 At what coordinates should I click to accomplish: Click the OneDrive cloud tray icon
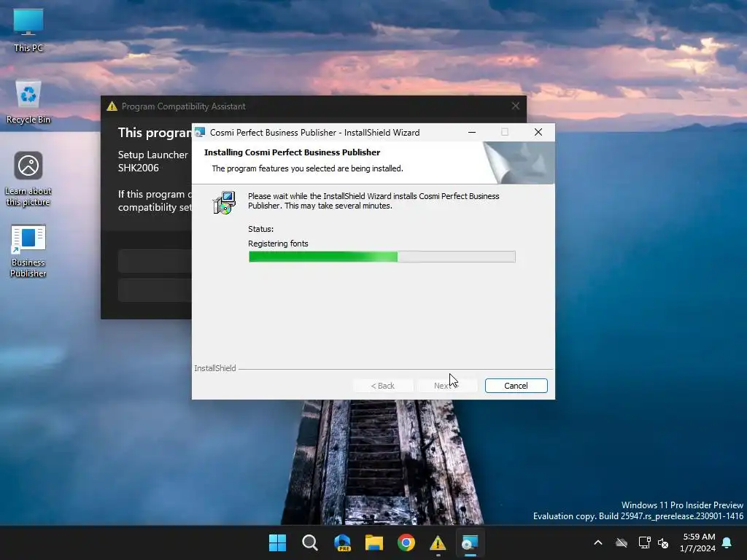tap(622, 542)
